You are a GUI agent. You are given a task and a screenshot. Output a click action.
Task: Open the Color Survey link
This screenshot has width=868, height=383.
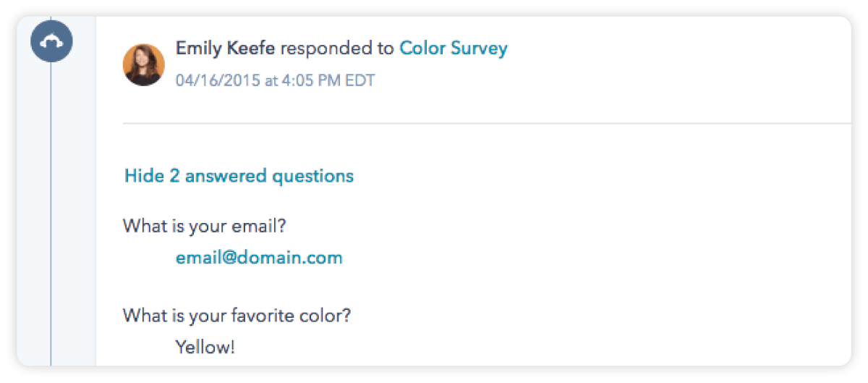(x=454, y=49)
